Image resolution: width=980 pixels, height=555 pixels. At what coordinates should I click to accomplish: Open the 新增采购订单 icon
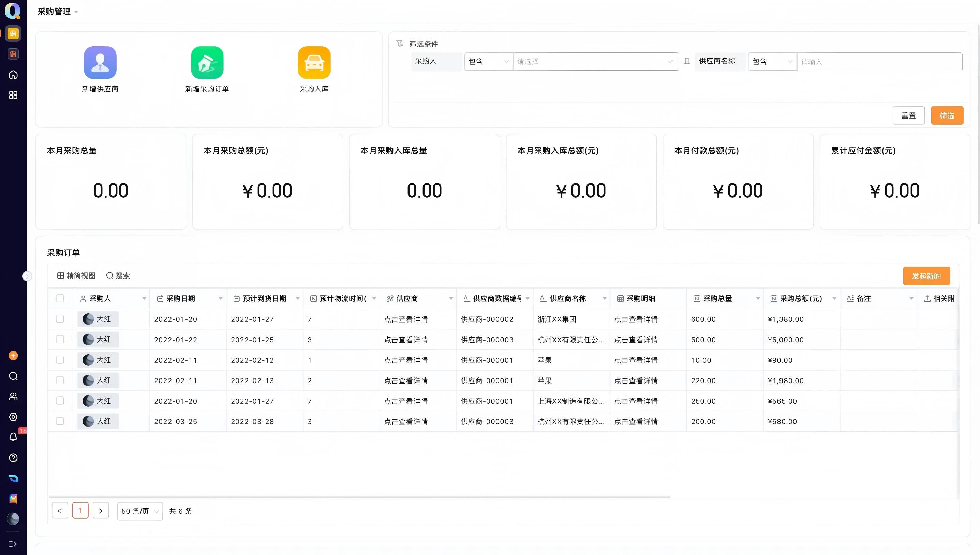pyautogui.click(x=207, y=62)
